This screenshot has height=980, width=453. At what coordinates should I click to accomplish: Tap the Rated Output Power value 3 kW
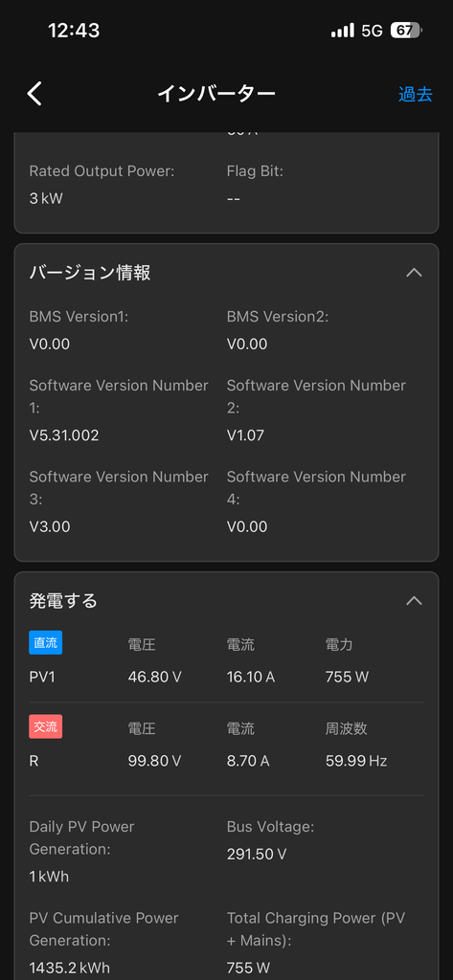[46, 198]
